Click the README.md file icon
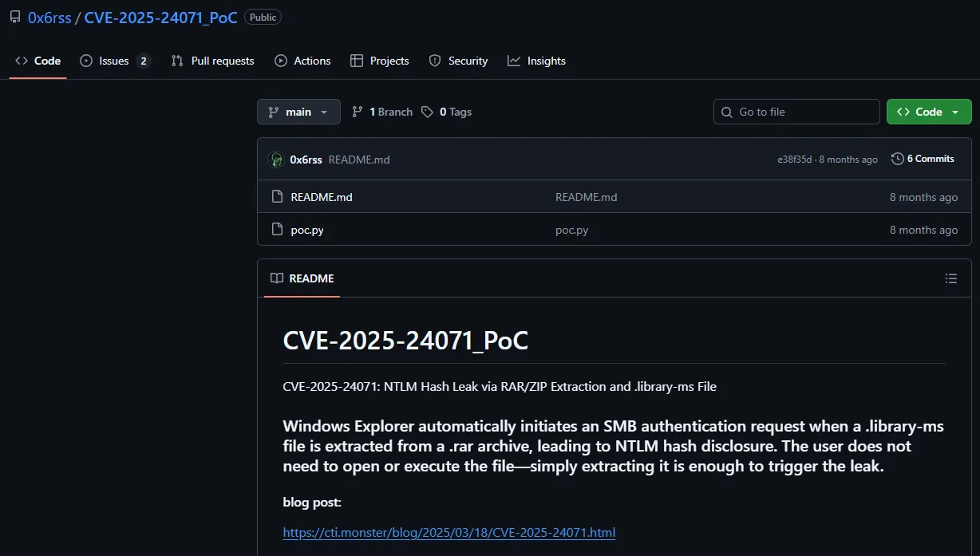Image resolution: width=980 pixels, height=556 pixels. (x=277, y=197)
